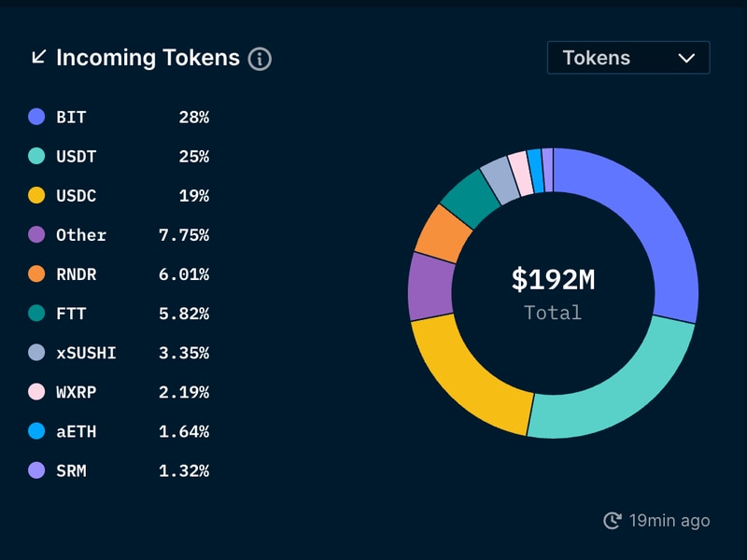
Task: Click the BIT legend color dot
Action: pyautogui.click(x=36, y=118)
